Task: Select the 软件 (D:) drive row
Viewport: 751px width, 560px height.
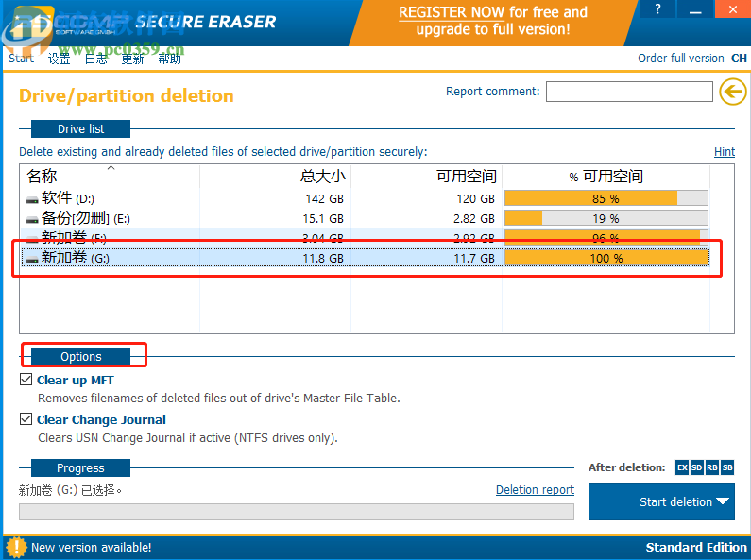Action: pyautogui.click(x=365, y=198)
